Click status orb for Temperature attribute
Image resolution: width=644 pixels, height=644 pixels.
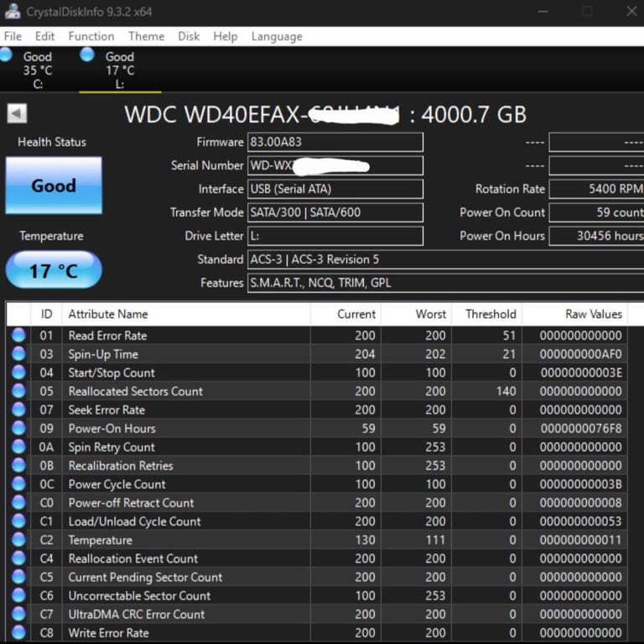coord(18,540)
